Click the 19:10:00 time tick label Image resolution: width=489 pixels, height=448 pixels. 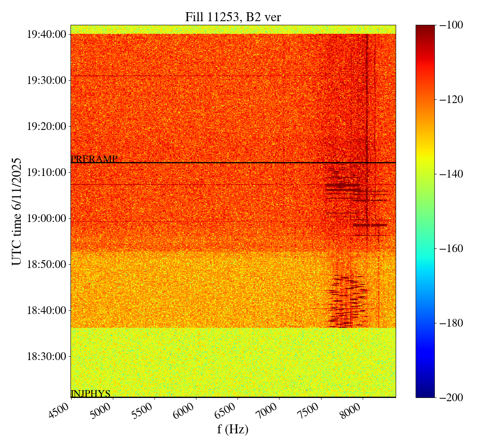pyautogui.click(x=46, y=172)
